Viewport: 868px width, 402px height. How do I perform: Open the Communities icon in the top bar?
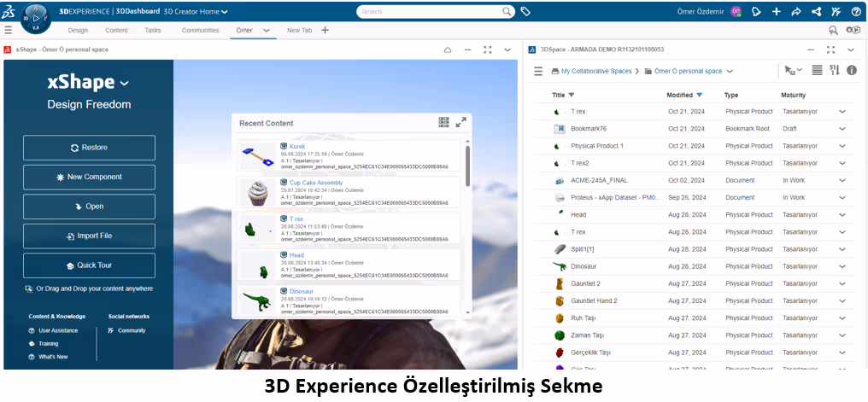(x=836, y=11)
